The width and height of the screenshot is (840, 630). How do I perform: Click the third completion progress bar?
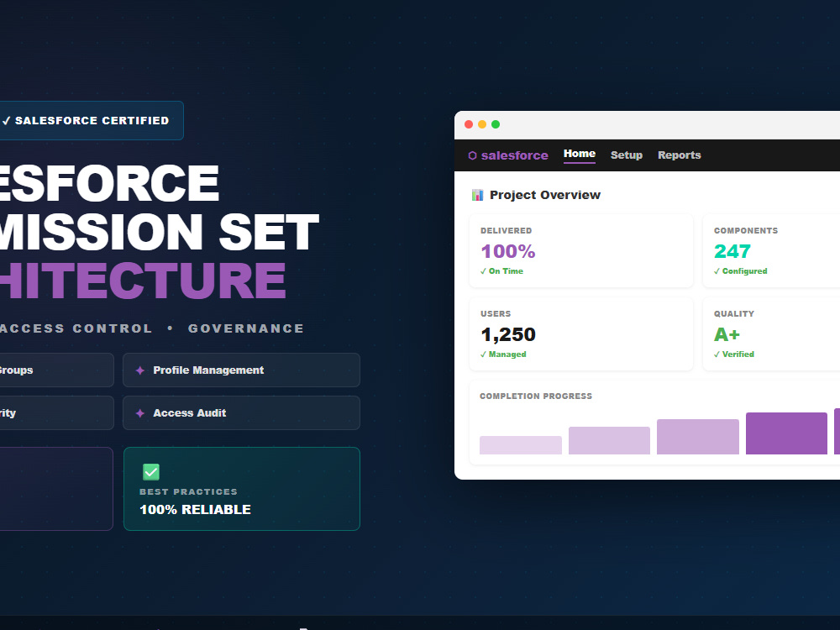(698, 437)
